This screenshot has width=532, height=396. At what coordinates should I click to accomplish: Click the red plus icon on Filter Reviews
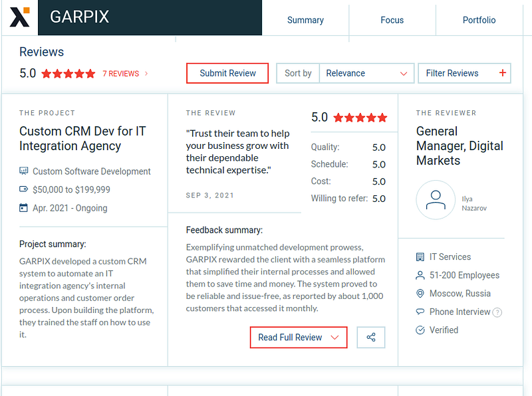[x=502, y=73]
